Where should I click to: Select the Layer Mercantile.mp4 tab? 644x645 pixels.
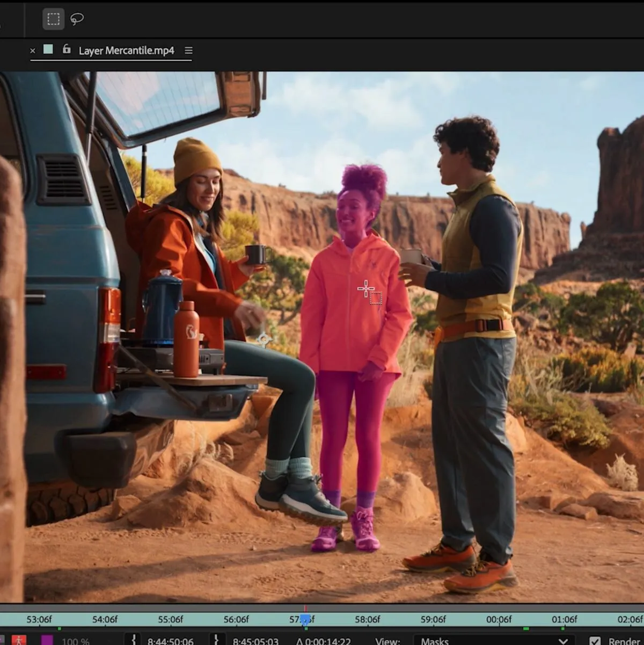point(127,50)
